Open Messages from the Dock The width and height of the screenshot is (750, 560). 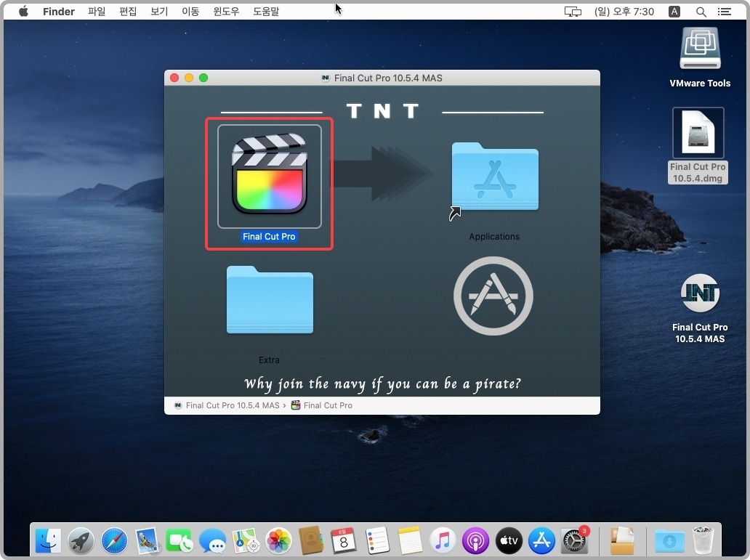tap(213, 541)
